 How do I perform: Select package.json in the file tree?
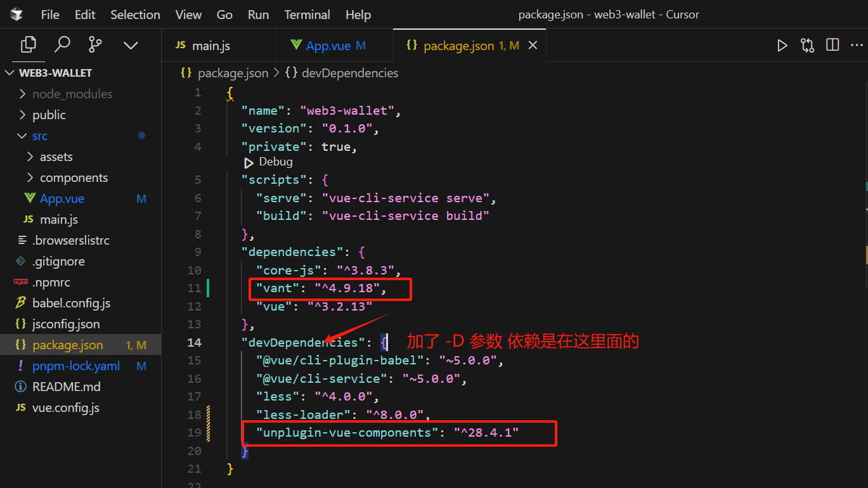coord(81,345)
